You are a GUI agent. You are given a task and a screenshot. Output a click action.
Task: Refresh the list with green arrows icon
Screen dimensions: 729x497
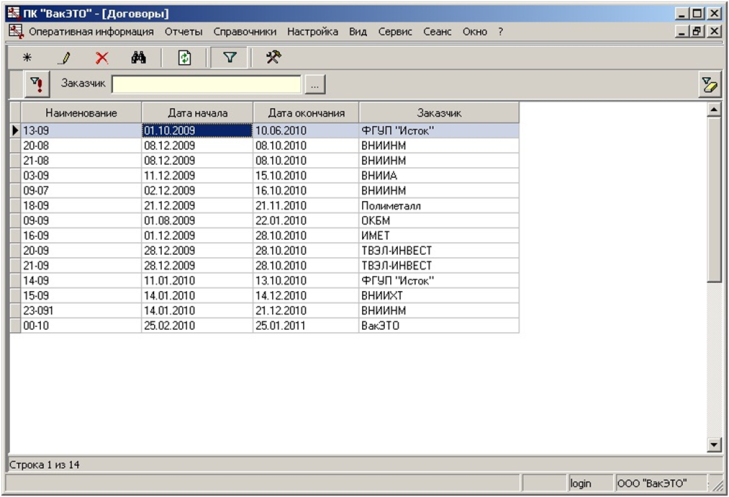click(185, 58)
